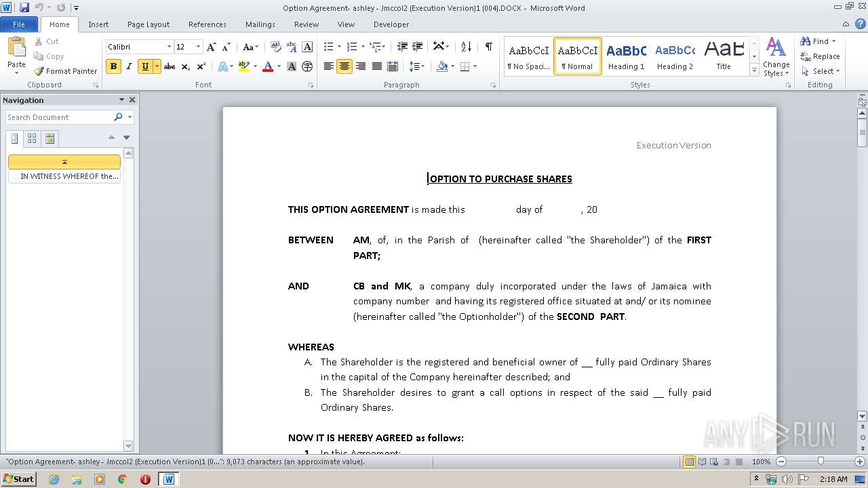Open Internet Explorer from taskbar

(54, 479)
